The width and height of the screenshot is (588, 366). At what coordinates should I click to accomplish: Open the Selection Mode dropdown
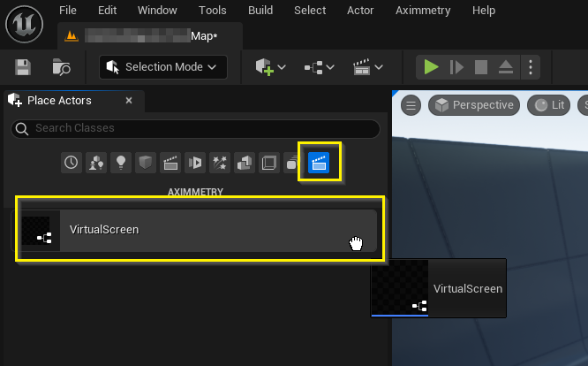tap(163, 67)
